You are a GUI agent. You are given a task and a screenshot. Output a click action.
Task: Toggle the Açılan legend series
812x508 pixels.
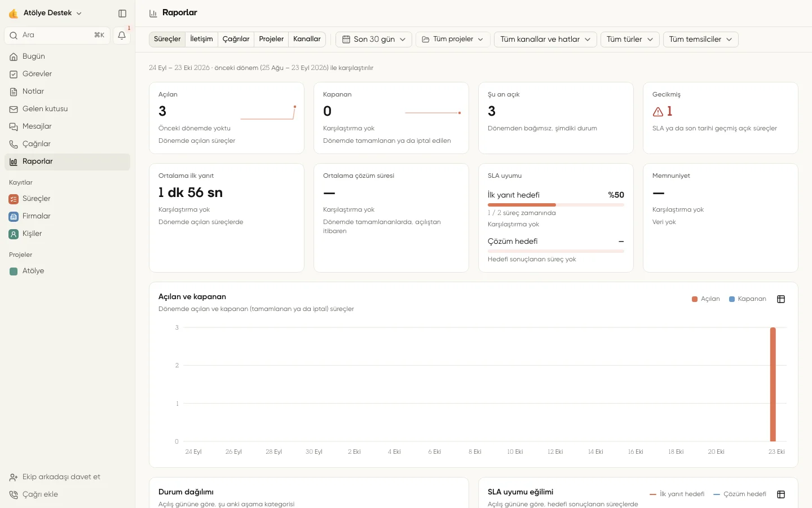706,299
